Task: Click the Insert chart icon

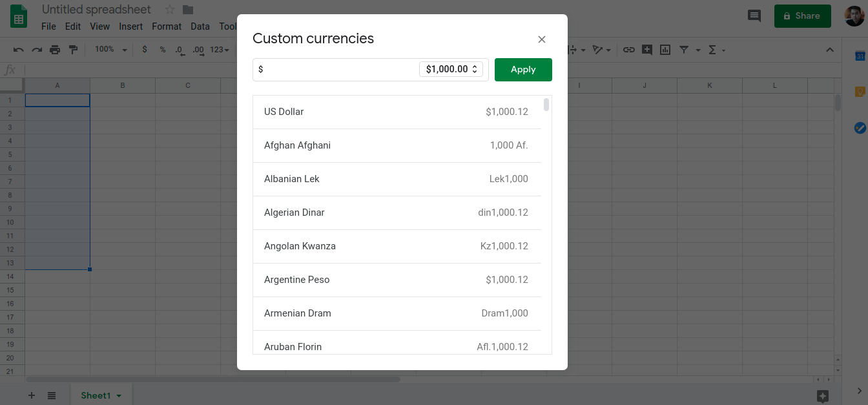Action: [665, 50]
